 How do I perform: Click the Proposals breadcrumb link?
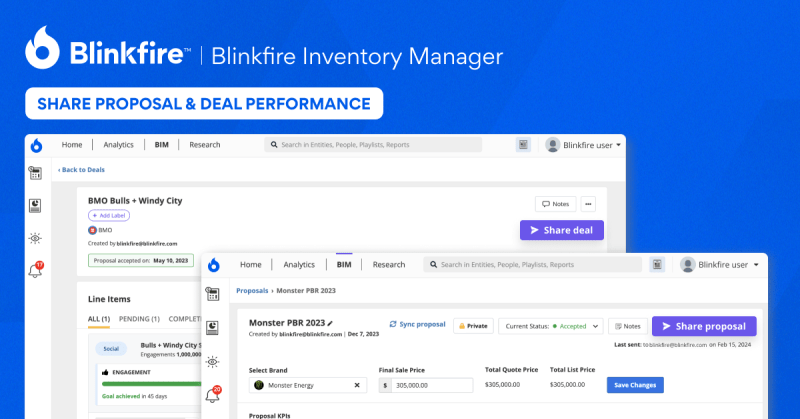point(252,291)
